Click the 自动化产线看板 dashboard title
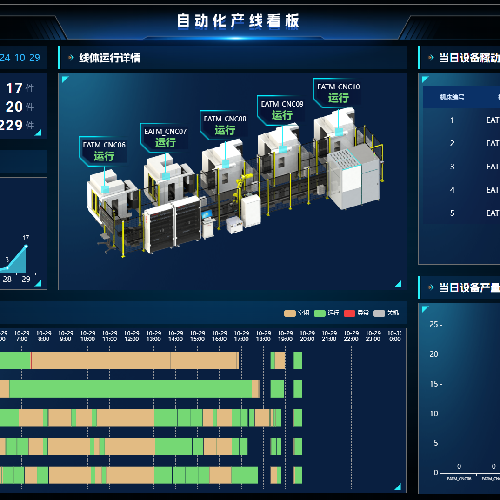This screenshot has height=500, width=500. click(238, 21)
